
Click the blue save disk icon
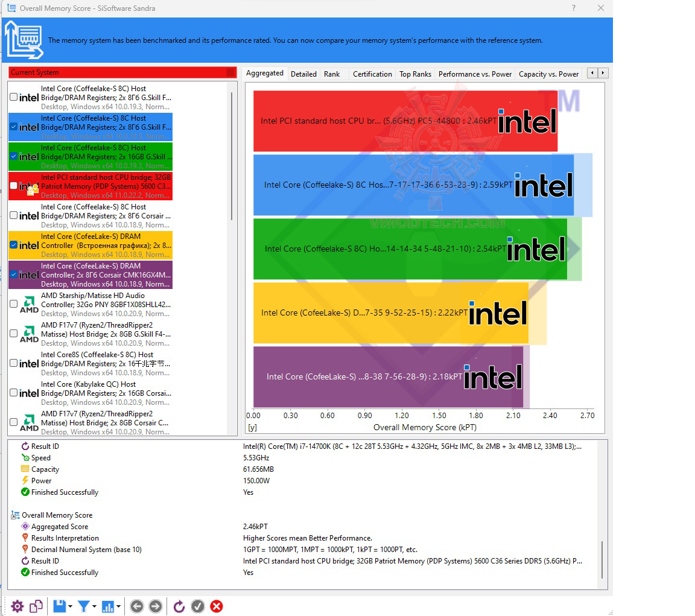click(59, 606)
